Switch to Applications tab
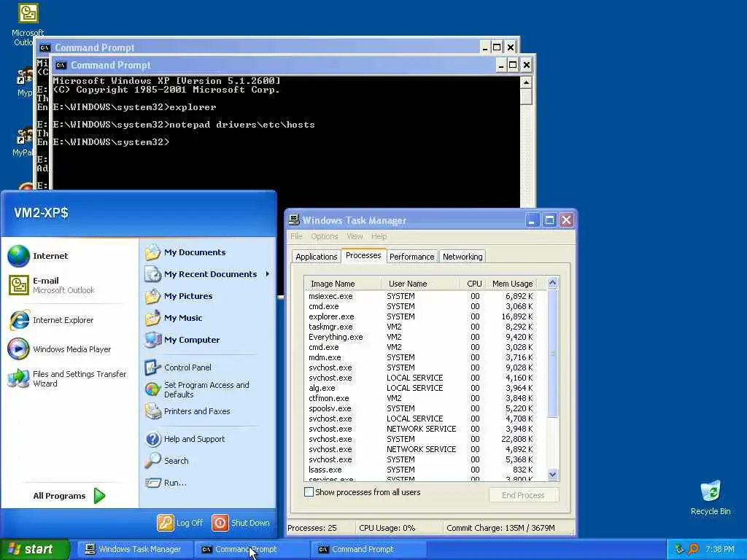The image size is (747, 560). 317,257
